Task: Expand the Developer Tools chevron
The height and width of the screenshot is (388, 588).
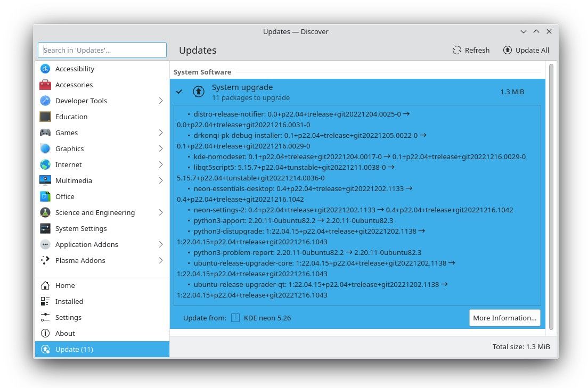Action: [x=161, y=101]
